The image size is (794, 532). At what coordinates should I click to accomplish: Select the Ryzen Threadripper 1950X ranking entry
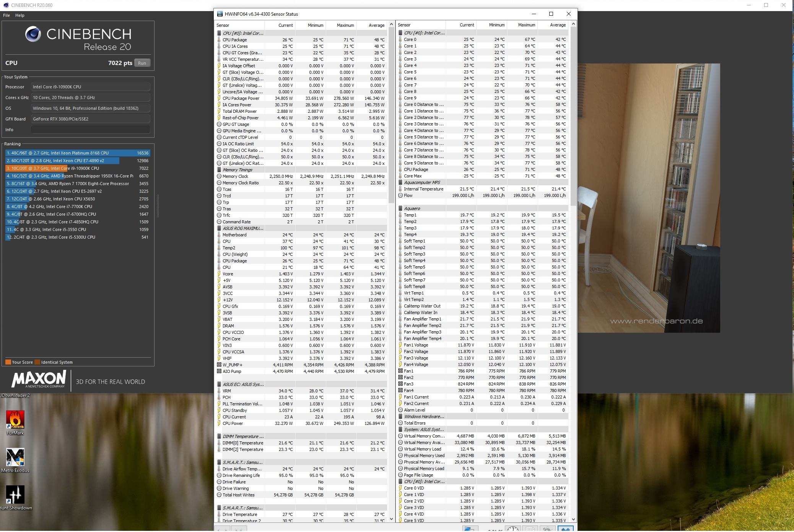pyautogui.click(x=78, y=176)
